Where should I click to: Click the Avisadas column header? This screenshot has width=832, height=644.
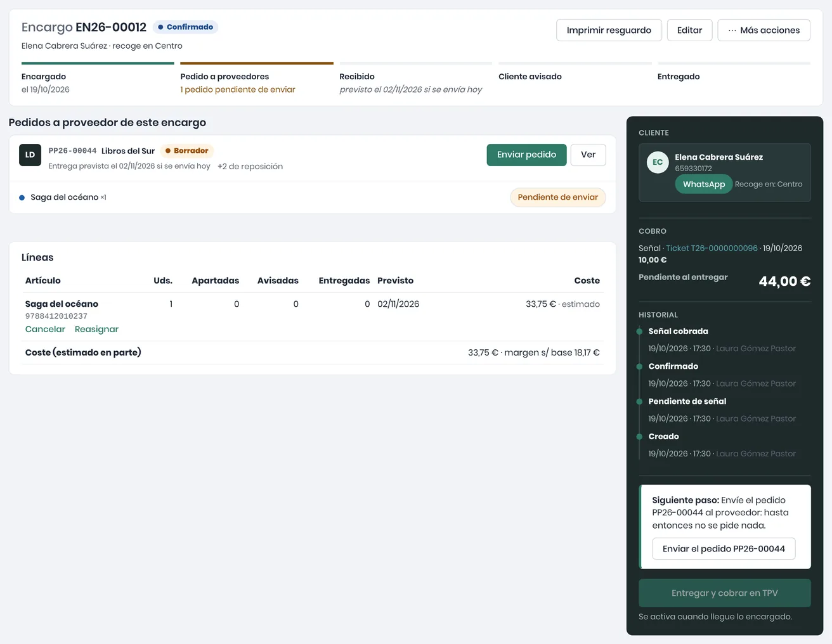click(278, 281)
